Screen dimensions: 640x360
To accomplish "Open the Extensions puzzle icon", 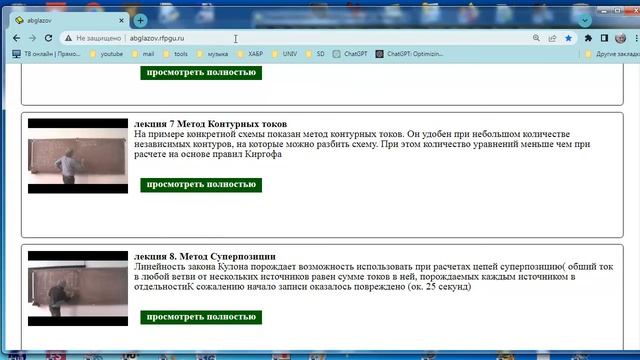I will coord(588,38).
